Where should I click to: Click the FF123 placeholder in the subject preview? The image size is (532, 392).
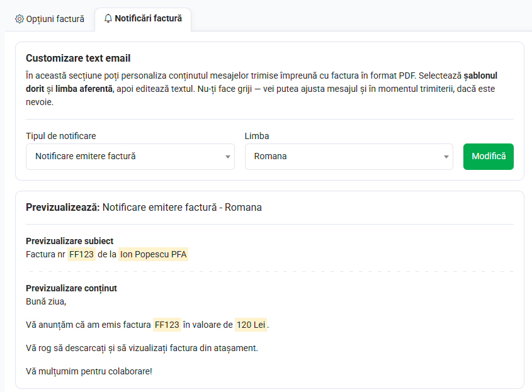[x=82, y=254]
